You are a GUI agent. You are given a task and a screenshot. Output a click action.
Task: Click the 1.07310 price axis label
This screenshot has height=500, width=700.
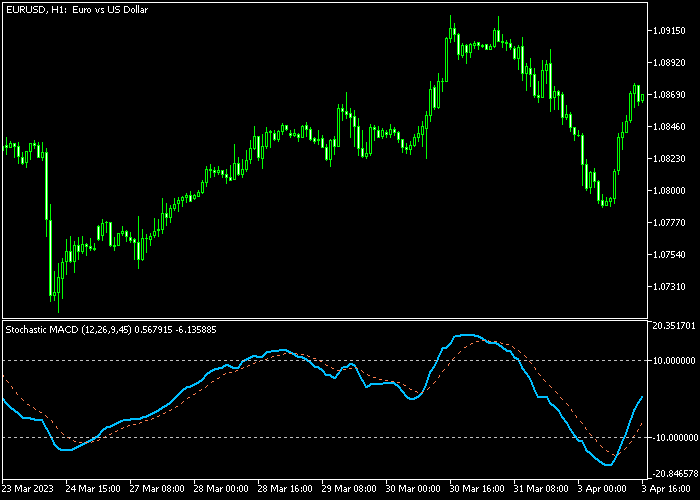pos(669,287)
